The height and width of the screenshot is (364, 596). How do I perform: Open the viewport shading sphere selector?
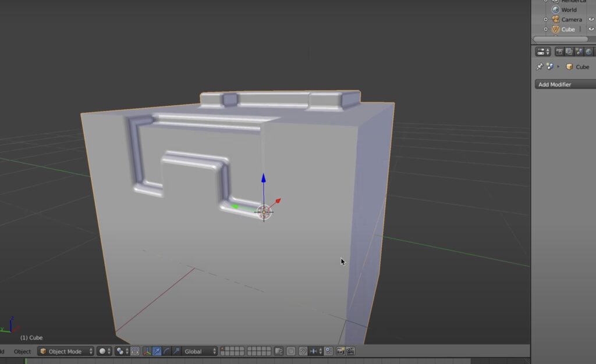point(105,351)
